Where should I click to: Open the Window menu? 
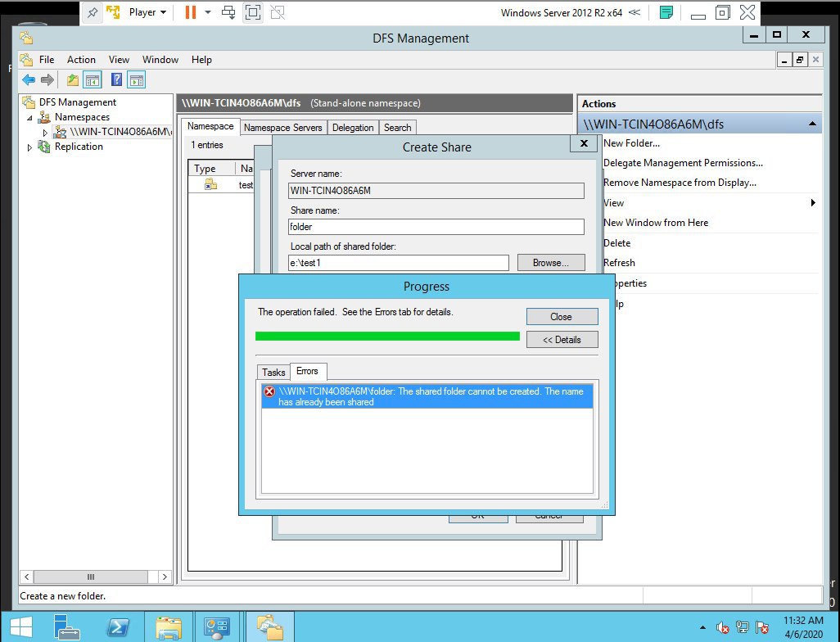[160, 60]
